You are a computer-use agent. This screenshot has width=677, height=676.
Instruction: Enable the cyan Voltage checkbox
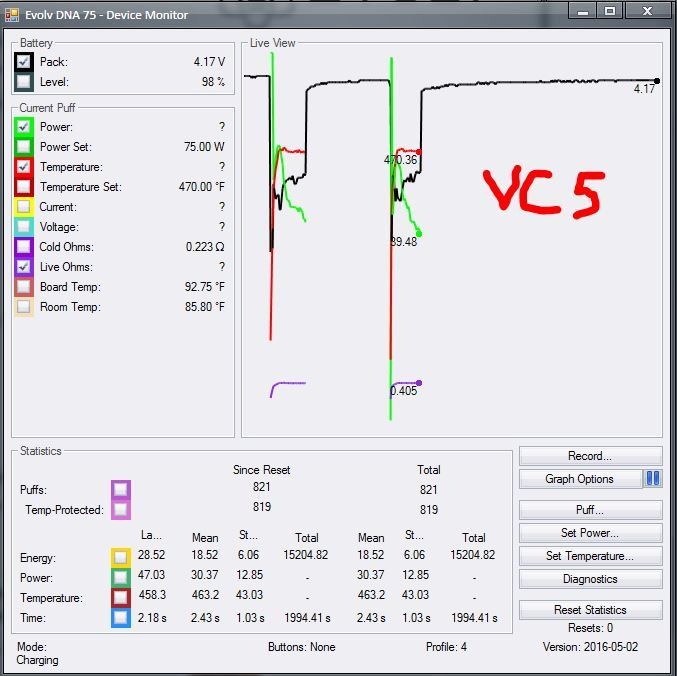[24, 227]
